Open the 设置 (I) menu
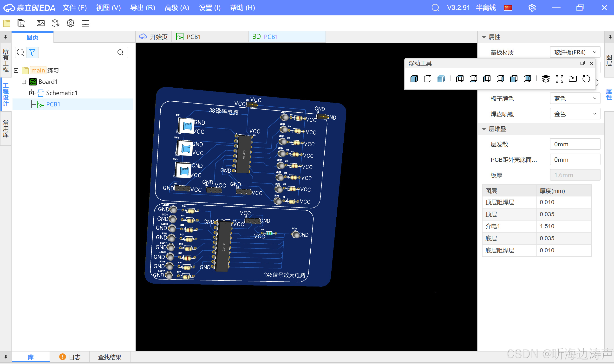Image resolution: width=614 pixels, height=364 pixels. click(209, 8)
